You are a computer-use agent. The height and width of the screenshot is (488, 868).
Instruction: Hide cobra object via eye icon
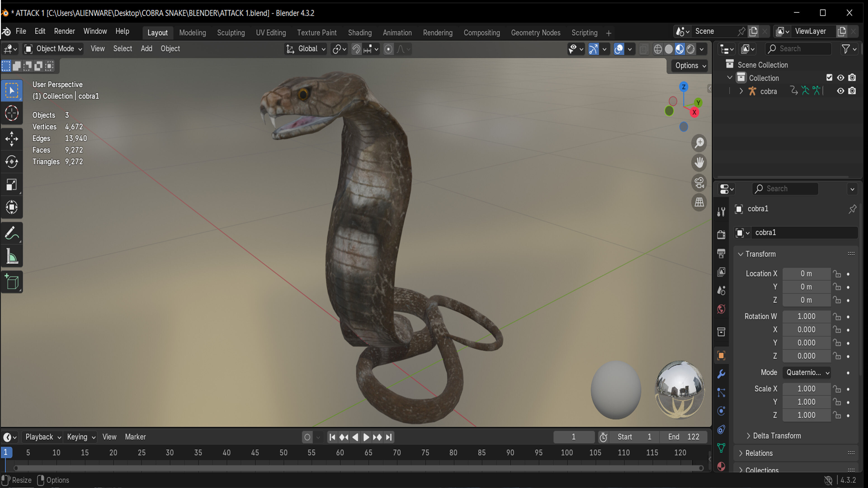pos(840,91)
